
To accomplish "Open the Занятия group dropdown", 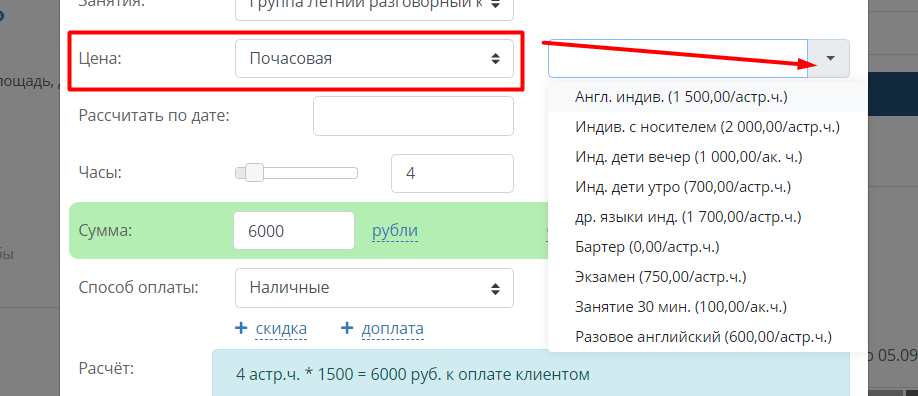I will [x=374, y=9].
